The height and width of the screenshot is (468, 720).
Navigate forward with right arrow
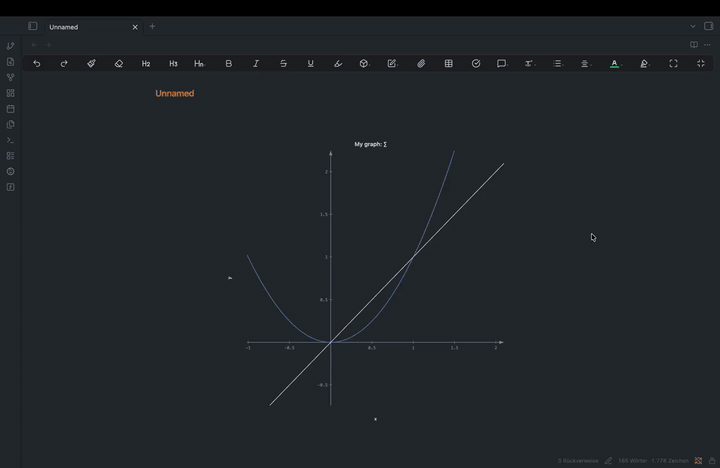[48, 45]
